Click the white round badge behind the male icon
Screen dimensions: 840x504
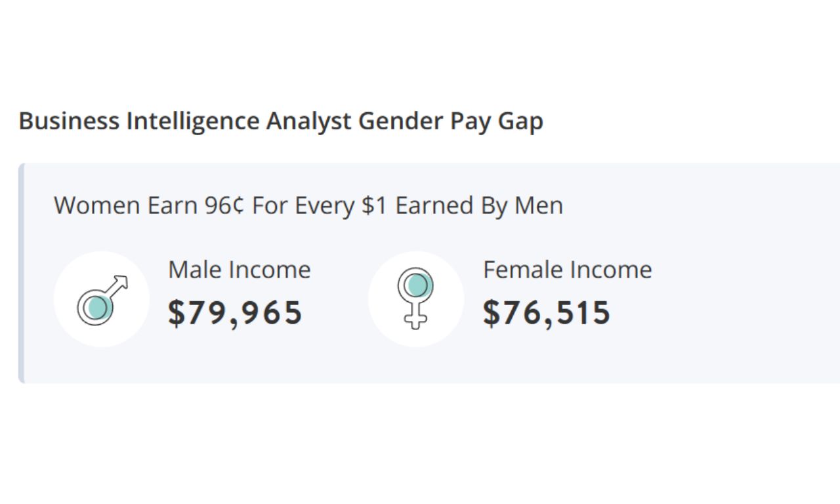pos(102,299)
